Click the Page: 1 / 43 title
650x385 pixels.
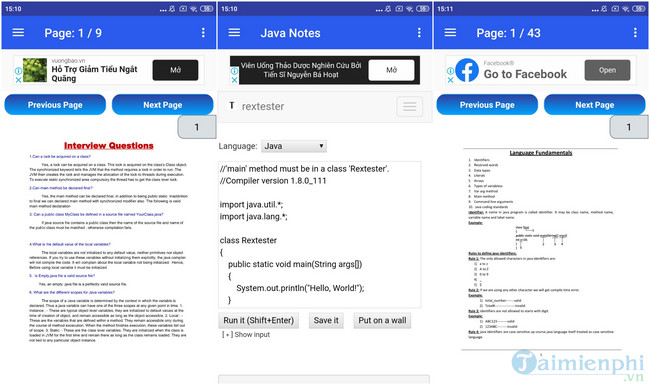(508, 33)
